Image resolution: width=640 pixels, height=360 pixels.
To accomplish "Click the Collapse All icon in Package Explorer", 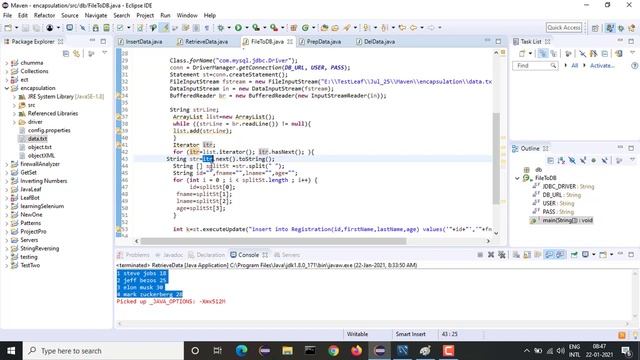I will point(66,53).
